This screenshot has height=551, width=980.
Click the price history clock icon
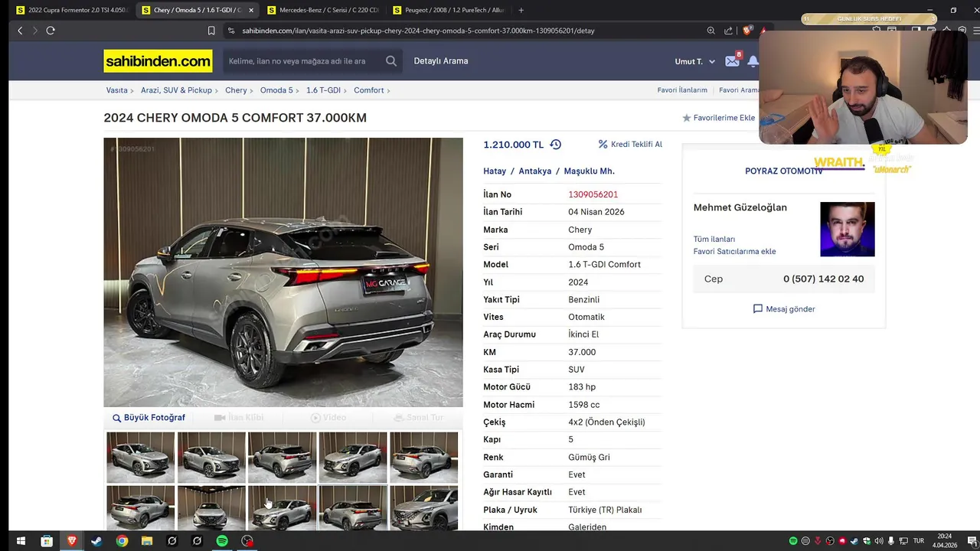[556, 144]
